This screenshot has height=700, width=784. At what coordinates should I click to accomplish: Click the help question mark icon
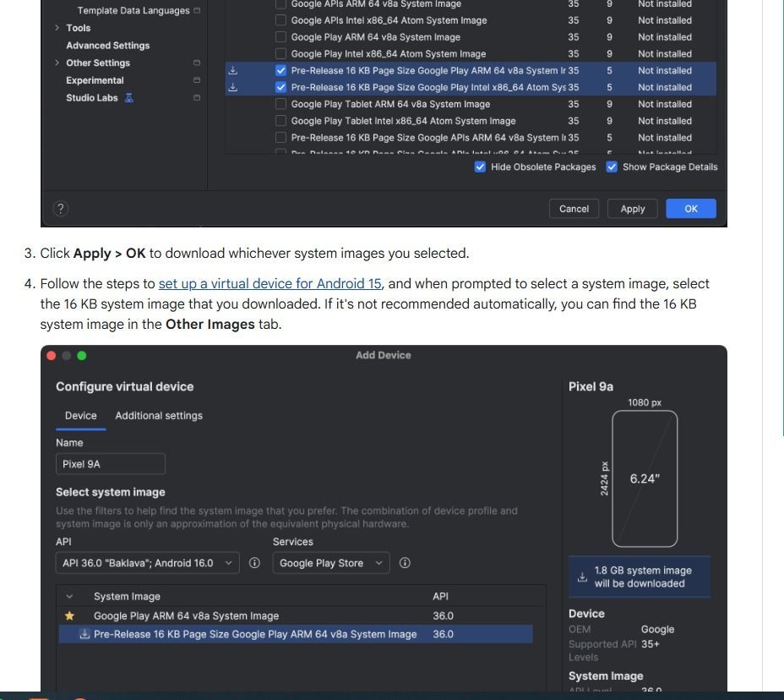pos(61,209)
